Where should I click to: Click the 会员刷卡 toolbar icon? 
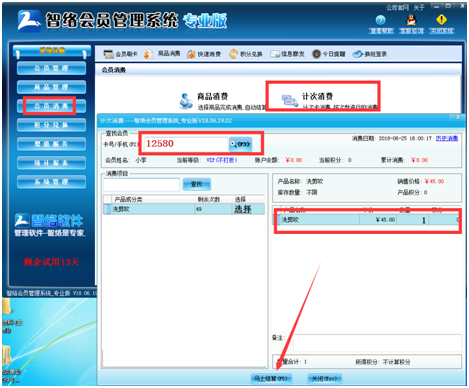click(x=108, y=54)
